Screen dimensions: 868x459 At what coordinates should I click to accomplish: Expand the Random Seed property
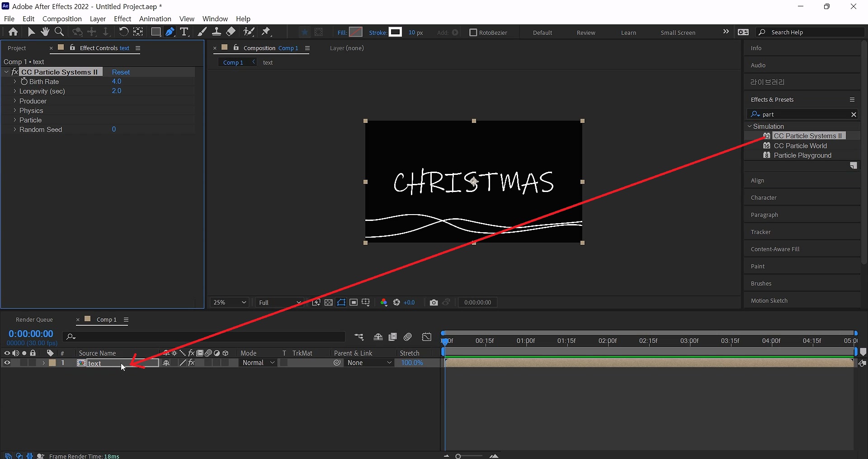[x=14, y=129]
